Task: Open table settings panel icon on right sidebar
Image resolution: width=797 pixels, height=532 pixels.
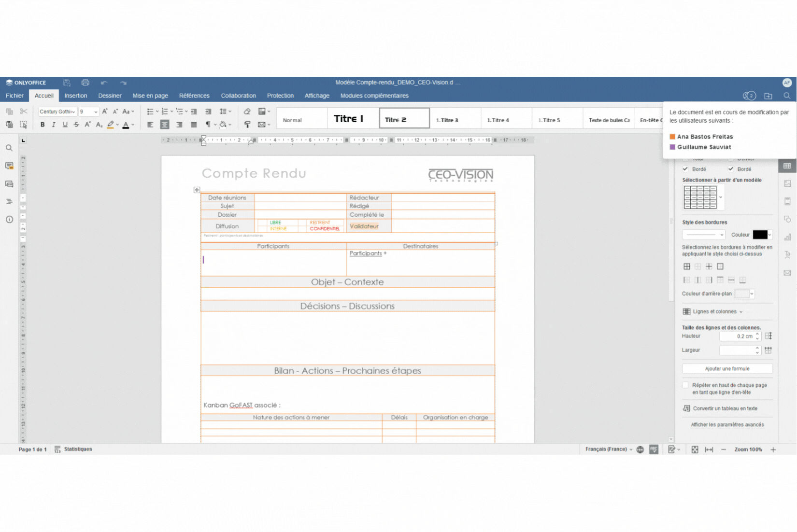Action: coord(788,165)
